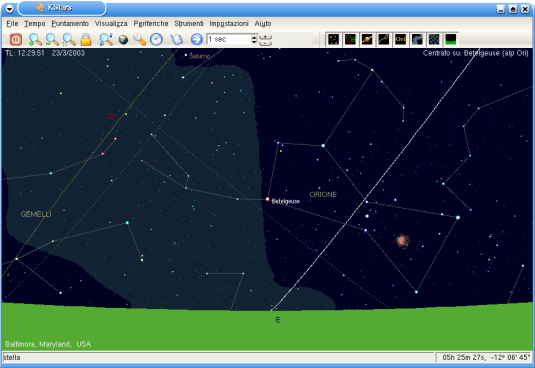Open the Strumenti menu

pos(189,24)
